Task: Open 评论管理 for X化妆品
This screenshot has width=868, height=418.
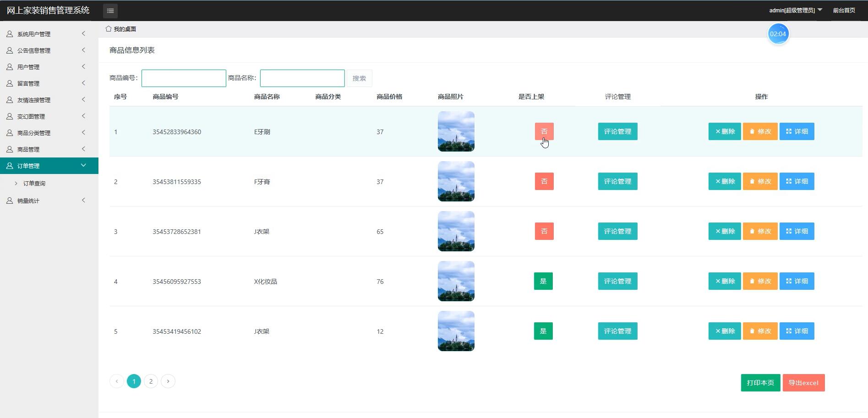Action: tap(617, 281)
